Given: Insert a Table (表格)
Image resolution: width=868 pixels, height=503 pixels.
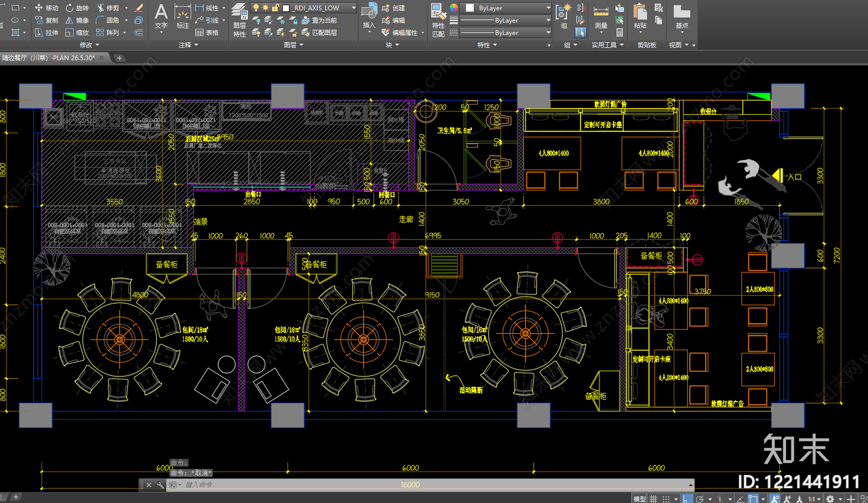Looking at the screenshot, I should 207,33.
